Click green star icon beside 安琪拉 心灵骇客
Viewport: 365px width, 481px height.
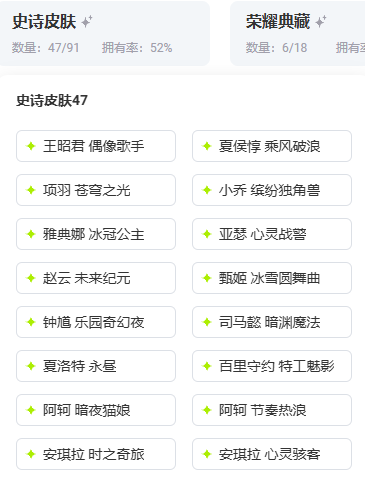[207, 454]
